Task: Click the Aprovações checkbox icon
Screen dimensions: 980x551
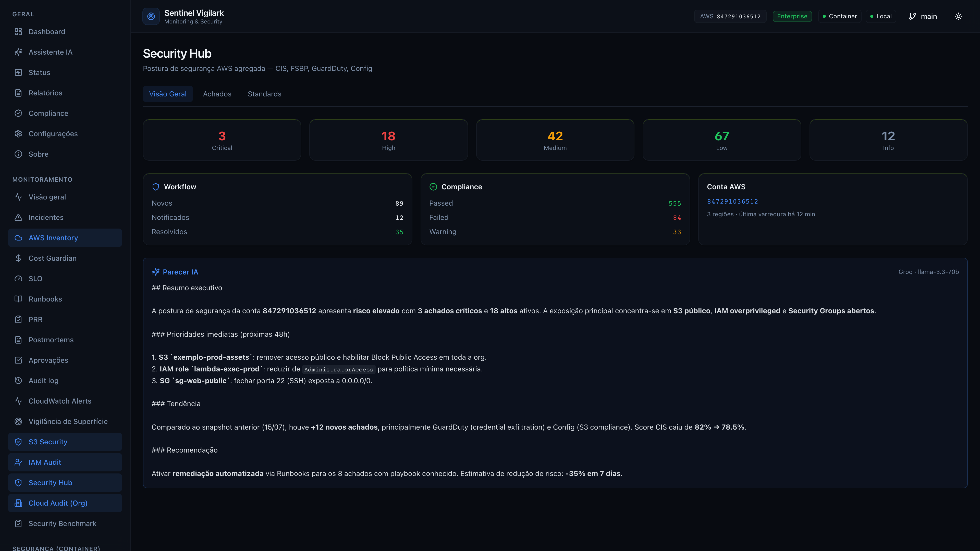Action: 18,360
